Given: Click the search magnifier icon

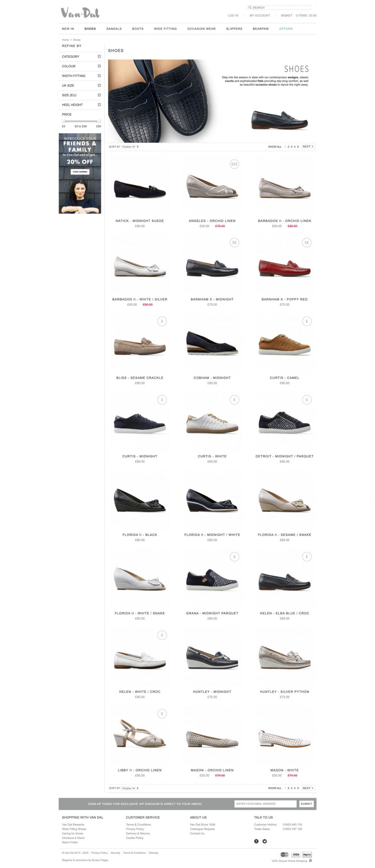Looking at the screenshot, I should click(x=250, y=7).
